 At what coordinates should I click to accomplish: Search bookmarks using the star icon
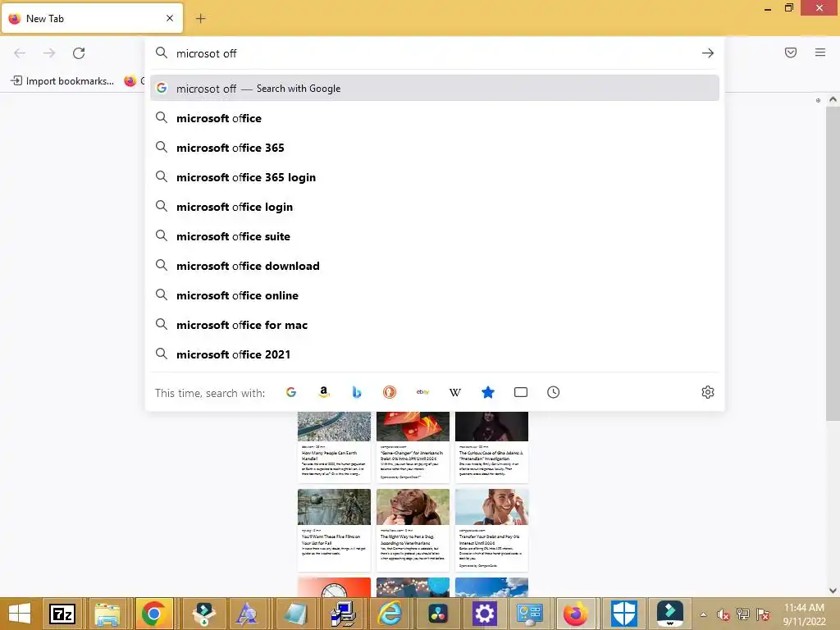[x=487, y=392]
